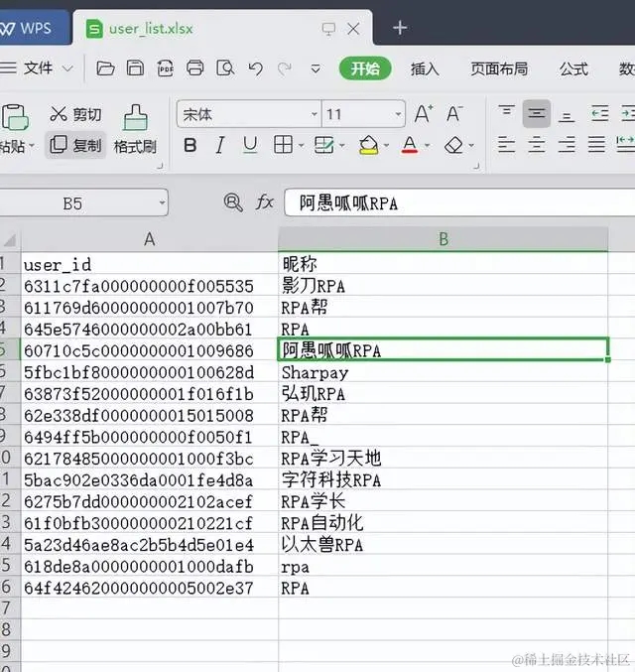
Task: Click the Open folder icon in quick toolbar
Action: (105, 68)
